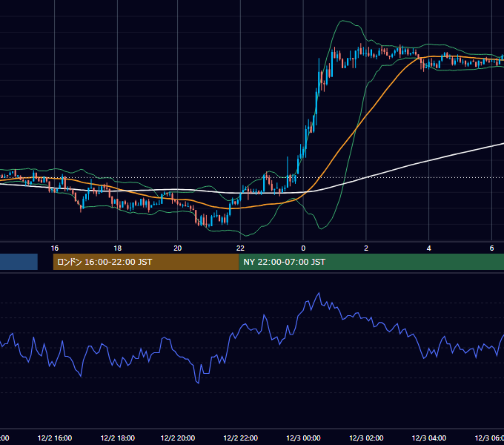Image resolution: width=504 pixels, height=445 pixels.
Task: Click the ロンドン 16:00-22:00 JST session bar
Action: point(146,262)
